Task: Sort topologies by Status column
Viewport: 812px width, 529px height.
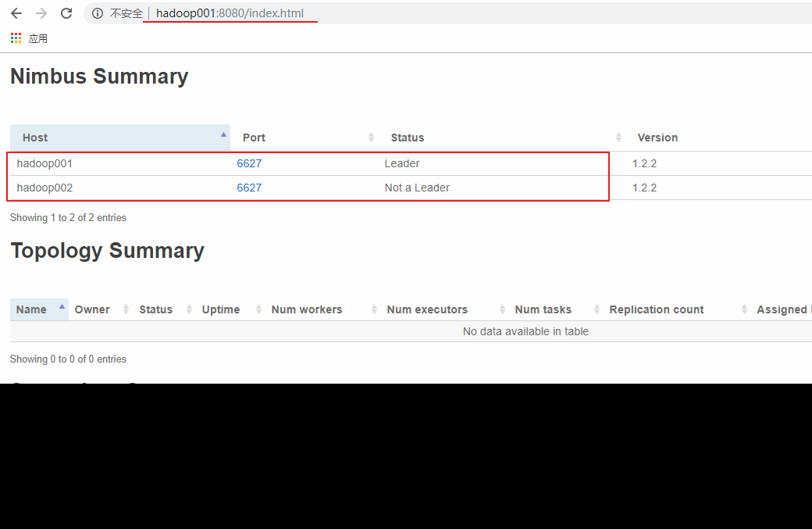Action: (x=156, y=309)
